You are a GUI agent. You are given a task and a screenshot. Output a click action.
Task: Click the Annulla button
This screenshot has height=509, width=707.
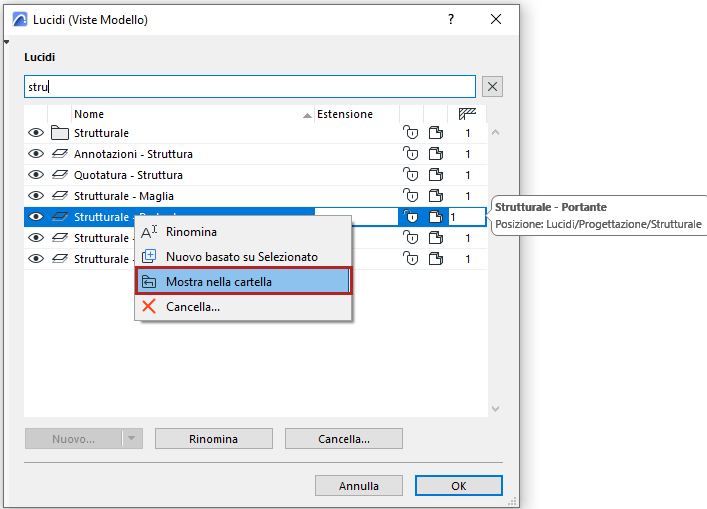click(359, 486)
